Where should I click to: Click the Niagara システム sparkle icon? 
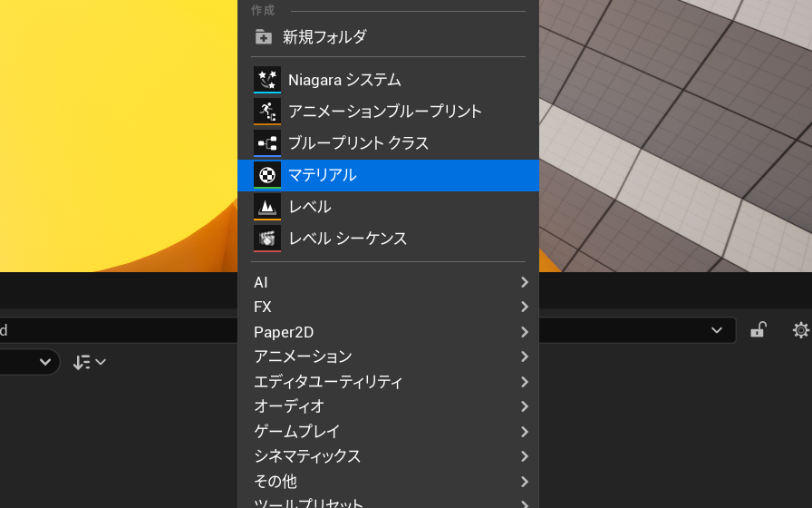point(267,80)
